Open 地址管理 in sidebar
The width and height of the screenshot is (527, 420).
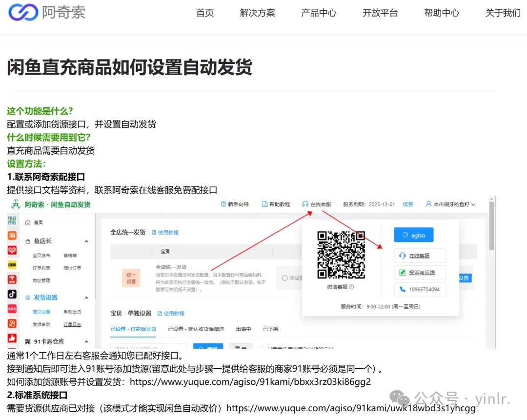point(41,280)
